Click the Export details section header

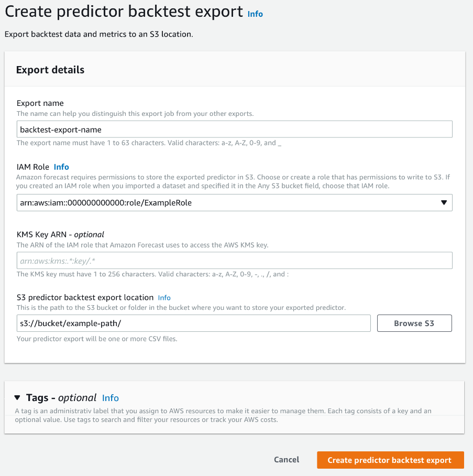[x=50, y=69]
